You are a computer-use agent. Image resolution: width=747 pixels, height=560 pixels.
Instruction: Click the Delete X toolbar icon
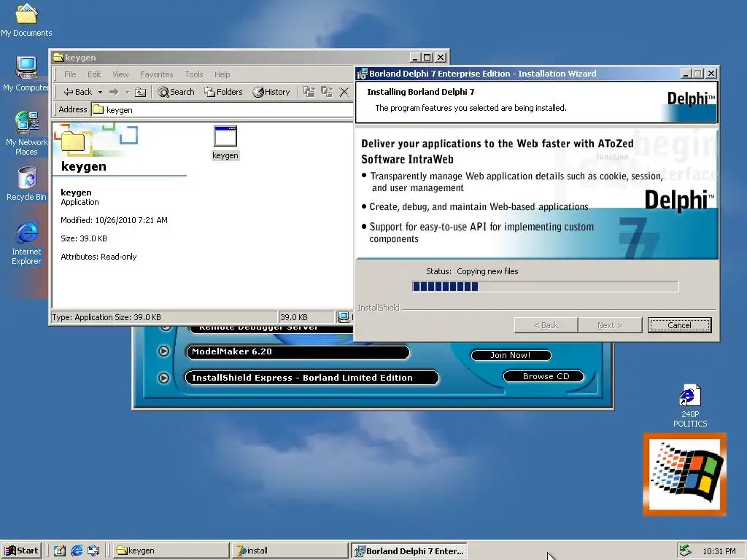[344, 92]
